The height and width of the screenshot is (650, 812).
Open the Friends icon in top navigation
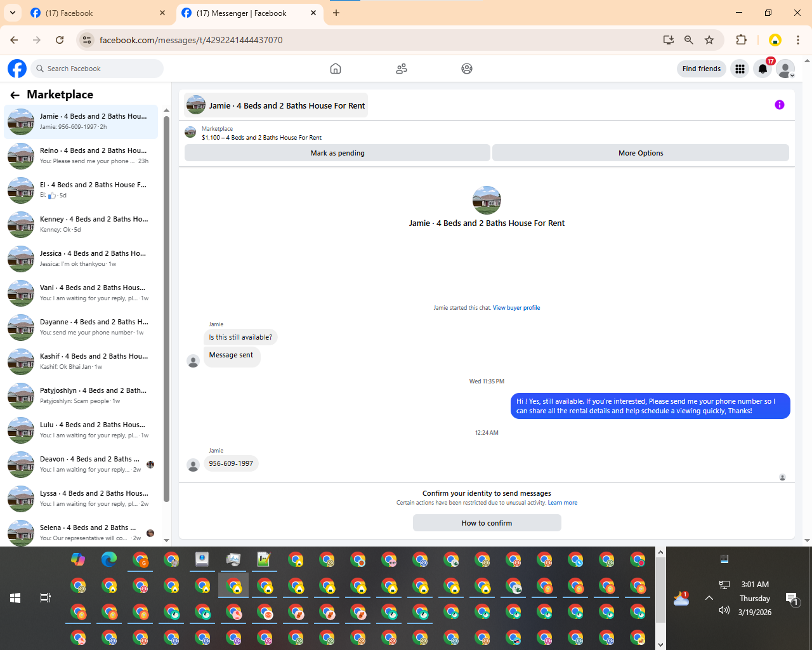pyautogui.click(x=402, y=69)
